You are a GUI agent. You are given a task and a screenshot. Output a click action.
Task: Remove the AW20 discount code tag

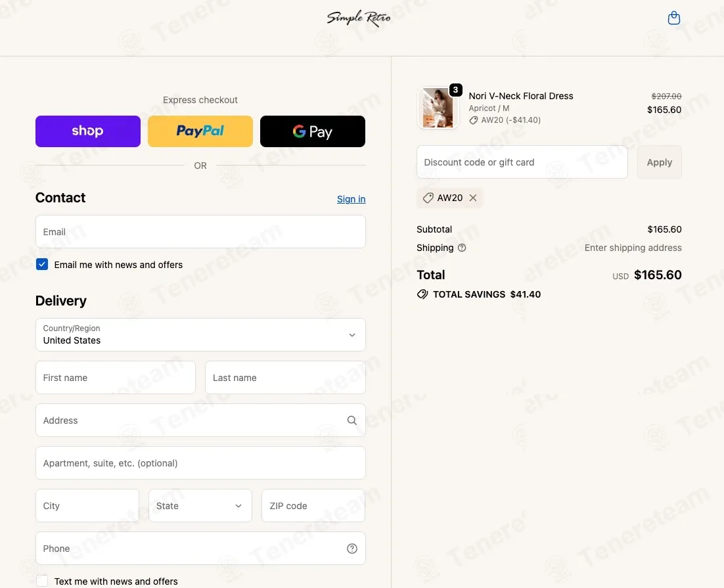(473, 198)
